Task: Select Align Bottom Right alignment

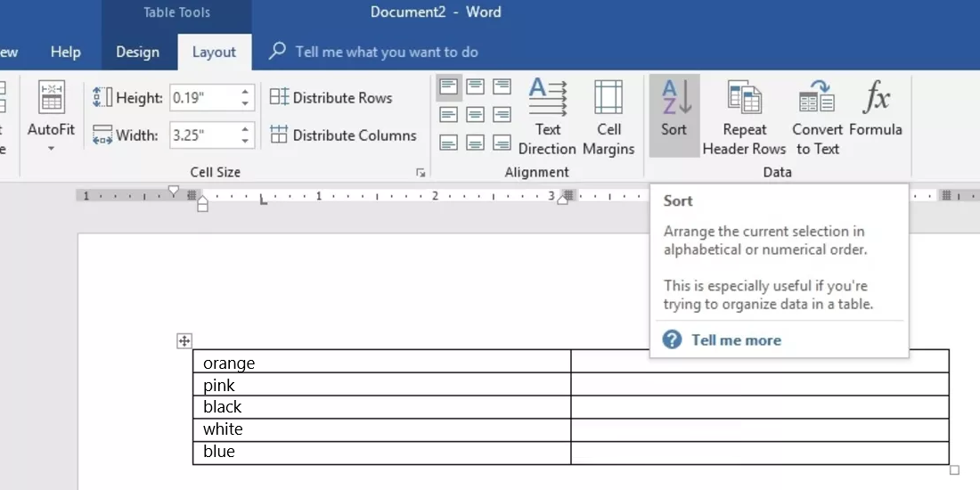Action: [502, 143]
